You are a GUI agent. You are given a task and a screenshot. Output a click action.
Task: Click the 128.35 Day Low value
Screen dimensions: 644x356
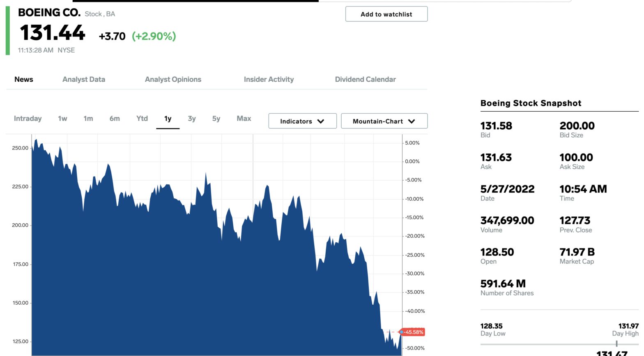[x=492, y=326]
